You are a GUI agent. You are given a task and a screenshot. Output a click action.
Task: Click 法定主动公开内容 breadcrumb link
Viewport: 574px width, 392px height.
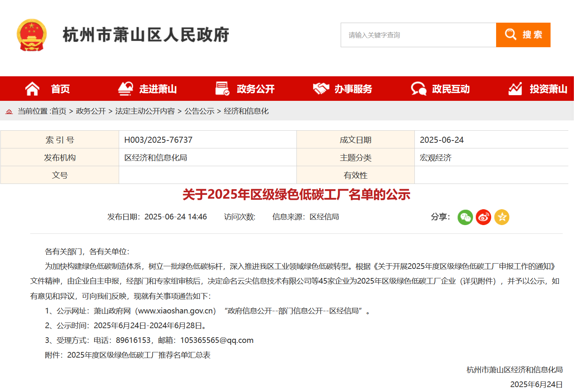(x=145, y=111)
